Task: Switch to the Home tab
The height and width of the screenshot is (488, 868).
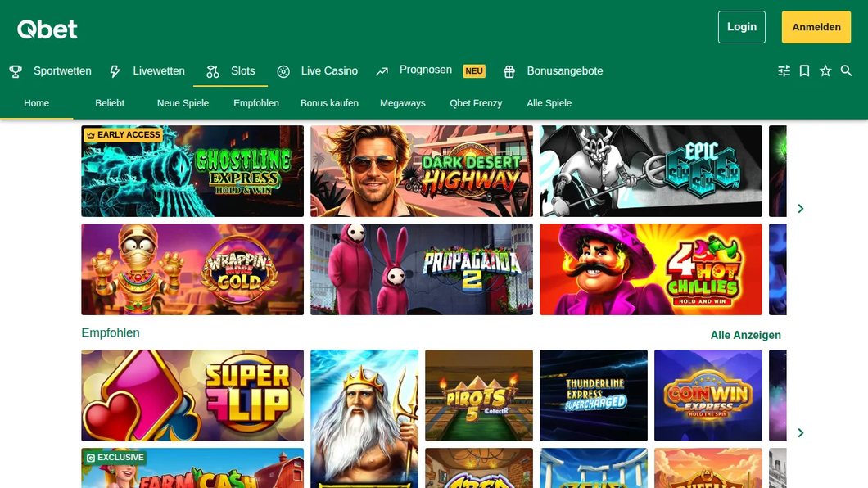Action: click(37, 103)
